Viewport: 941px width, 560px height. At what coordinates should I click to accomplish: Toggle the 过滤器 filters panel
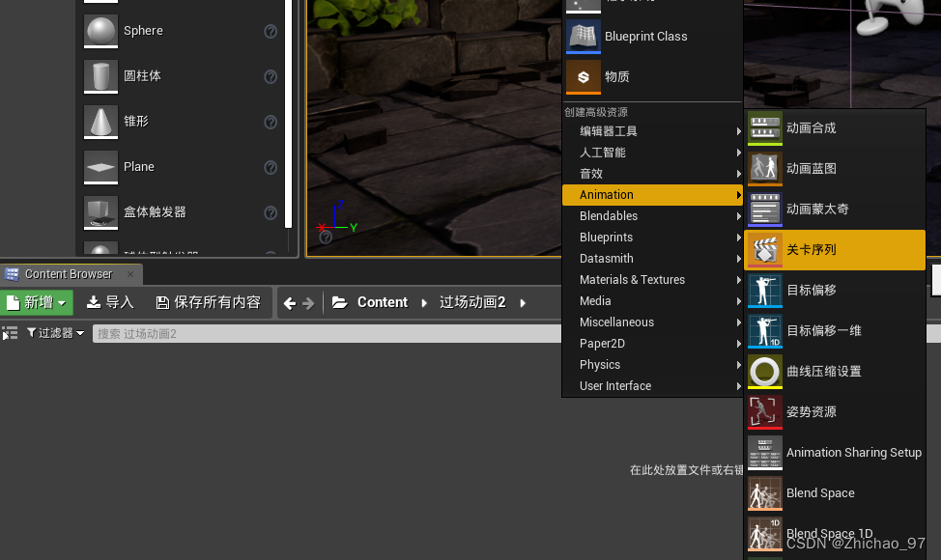point(53,332)
